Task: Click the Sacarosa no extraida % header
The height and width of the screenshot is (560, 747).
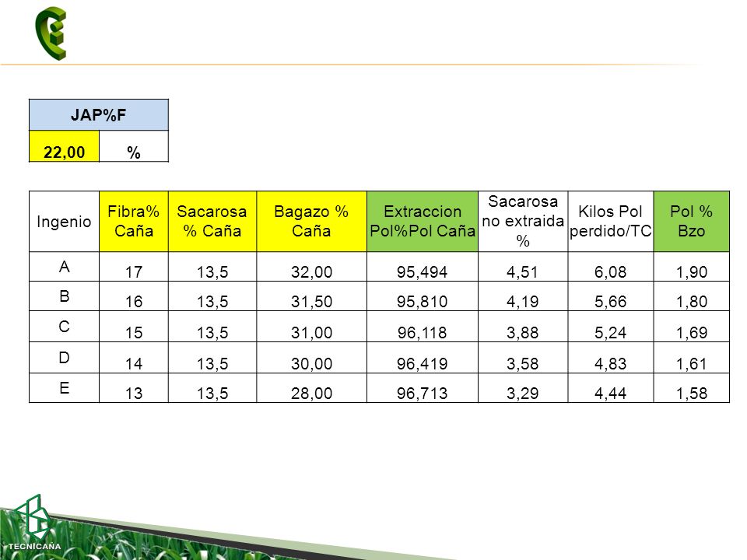Action: click(523, 222)
